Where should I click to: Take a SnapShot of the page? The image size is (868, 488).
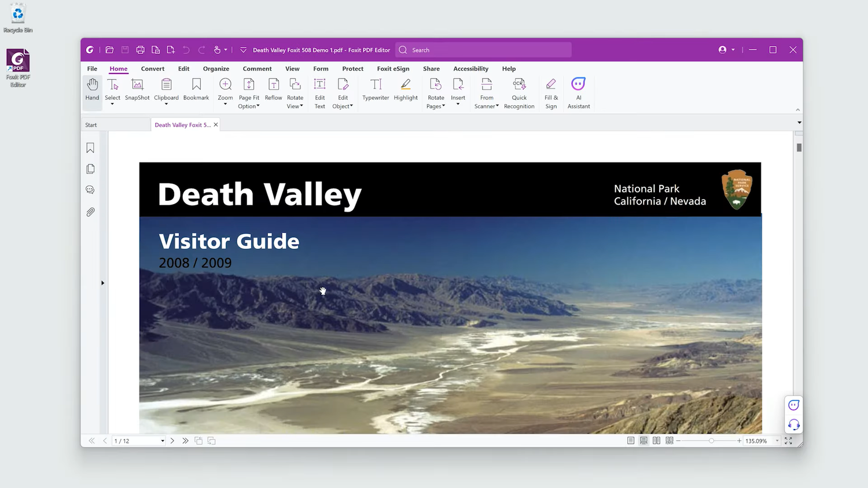(x=137, y=90)
